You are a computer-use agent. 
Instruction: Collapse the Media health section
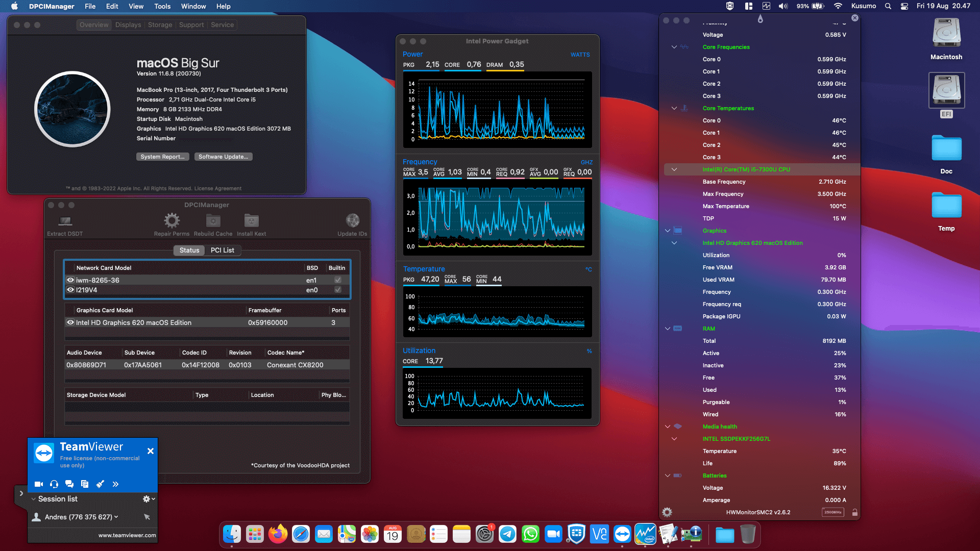(667, 427)
